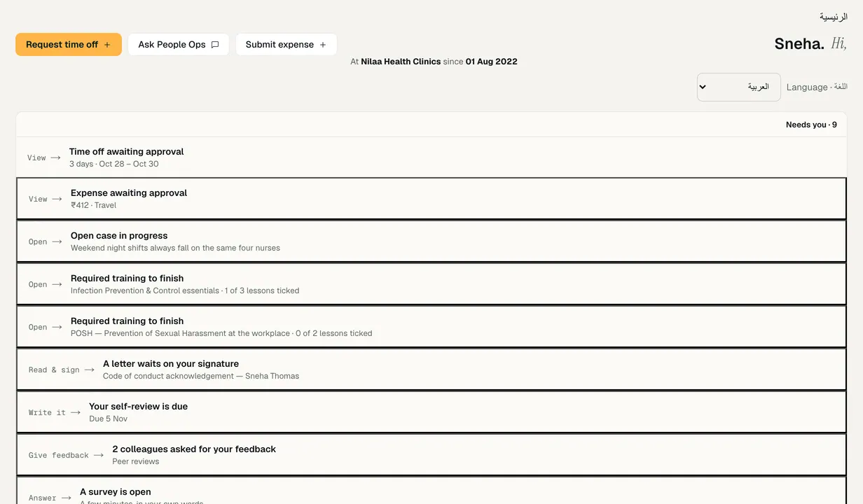Click arrow icon next to Write it
The height and width of the screenshot is (504, 863).
(x=75, y=413)
